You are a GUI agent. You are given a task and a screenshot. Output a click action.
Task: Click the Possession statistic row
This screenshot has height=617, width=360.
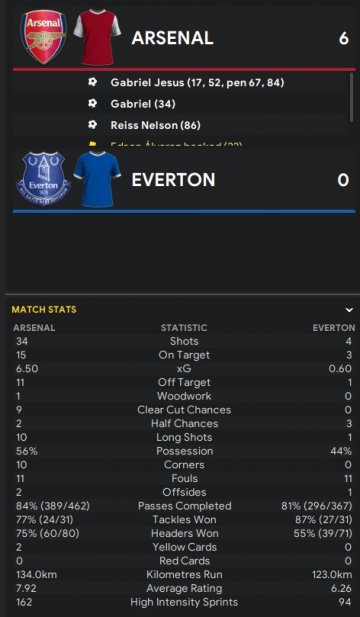(184, 451)
